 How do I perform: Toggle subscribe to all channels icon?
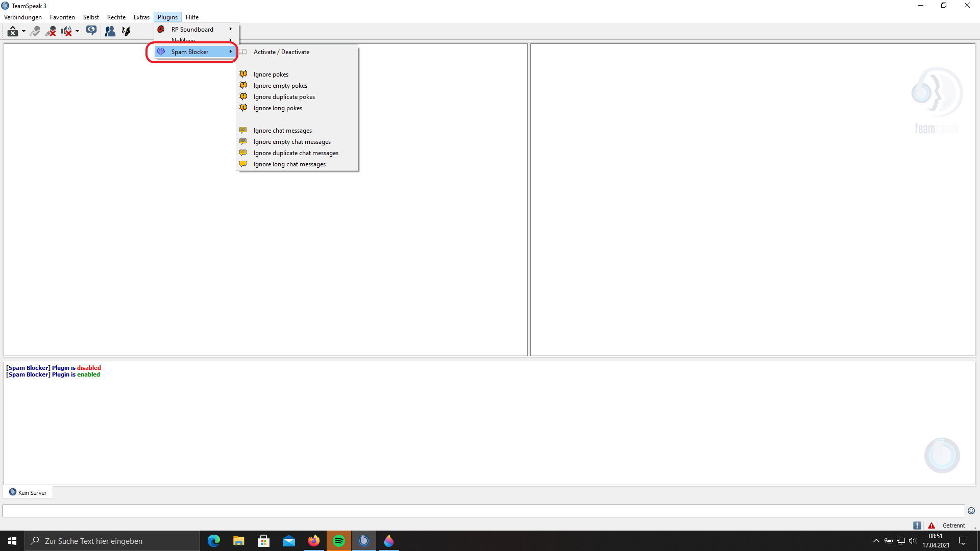click(91, 31)
